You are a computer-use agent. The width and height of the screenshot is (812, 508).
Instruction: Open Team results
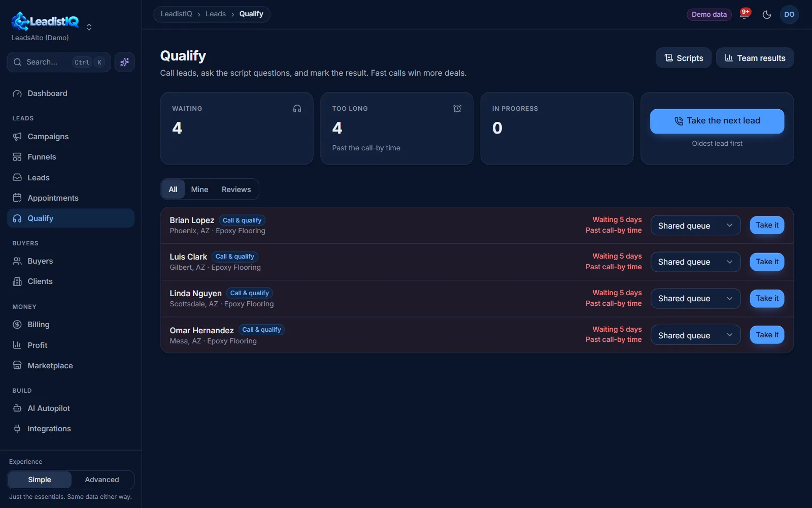click(x=755, y=58)
